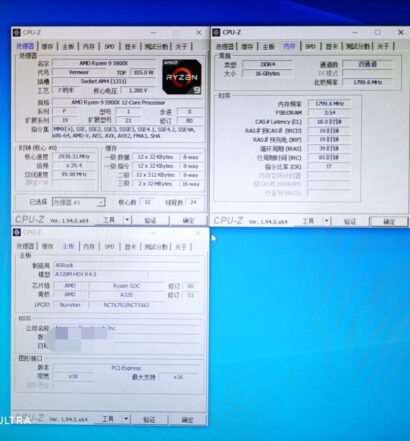
Task: Click the 工具 button in the mainboard window
Action: (x=108, y=419)
